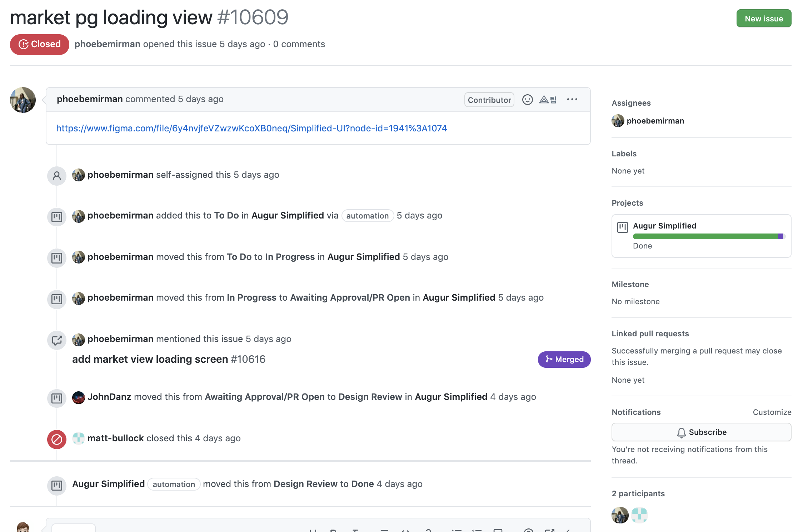Click the translate icon in comment header

[x=548, y=100]
